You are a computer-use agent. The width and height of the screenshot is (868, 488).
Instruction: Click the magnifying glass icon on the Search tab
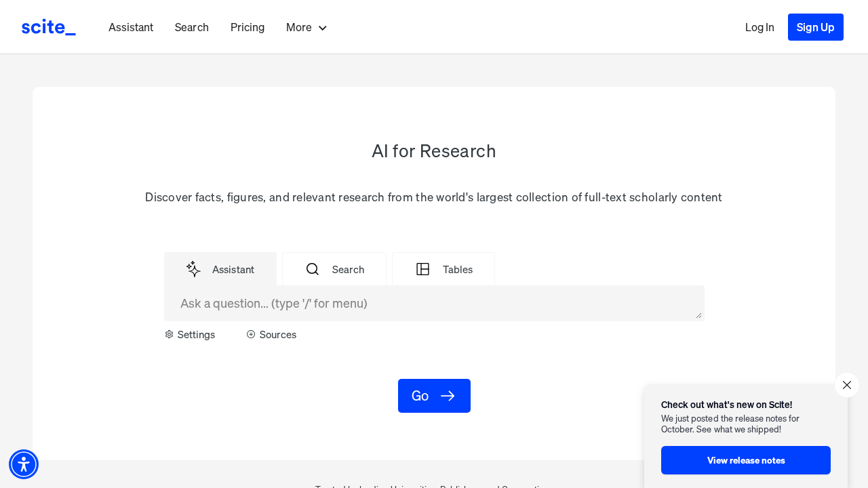pos(311,269)
